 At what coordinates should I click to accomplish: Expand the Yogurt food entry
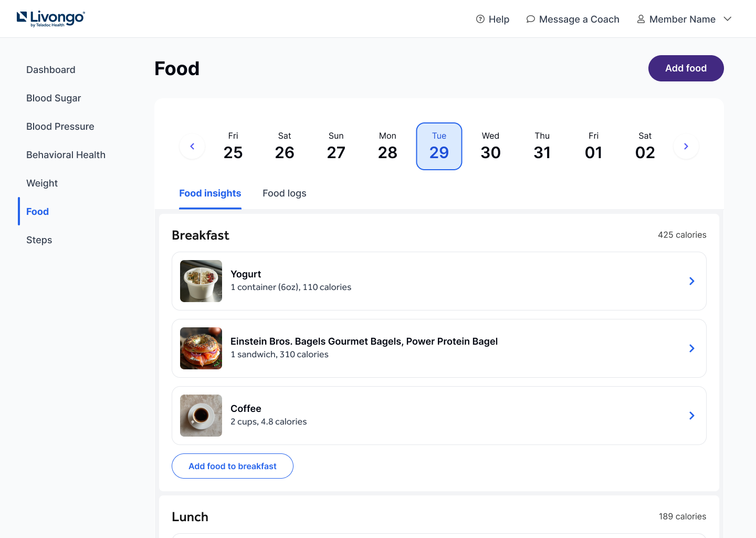tap(691, 281)
